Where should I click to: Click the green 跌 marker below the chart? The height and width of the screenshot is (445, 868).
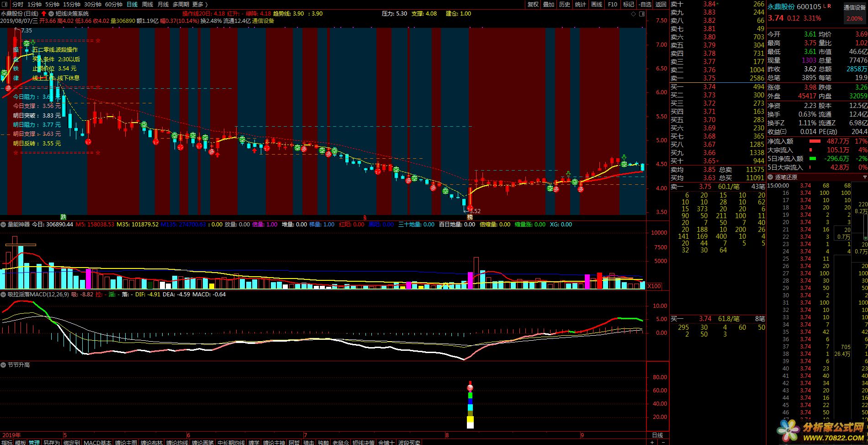pyautogui.click(x=64, y=217)
